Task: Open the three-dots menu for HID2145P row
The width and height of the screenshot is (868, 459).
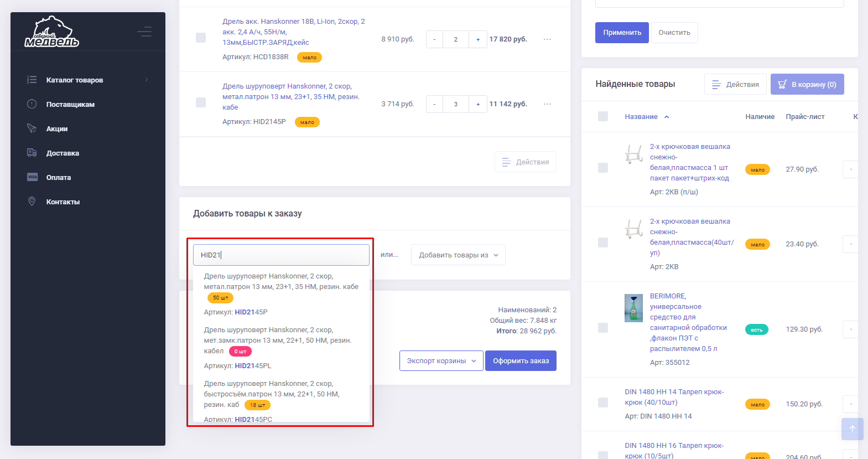Action: point(547,104)
